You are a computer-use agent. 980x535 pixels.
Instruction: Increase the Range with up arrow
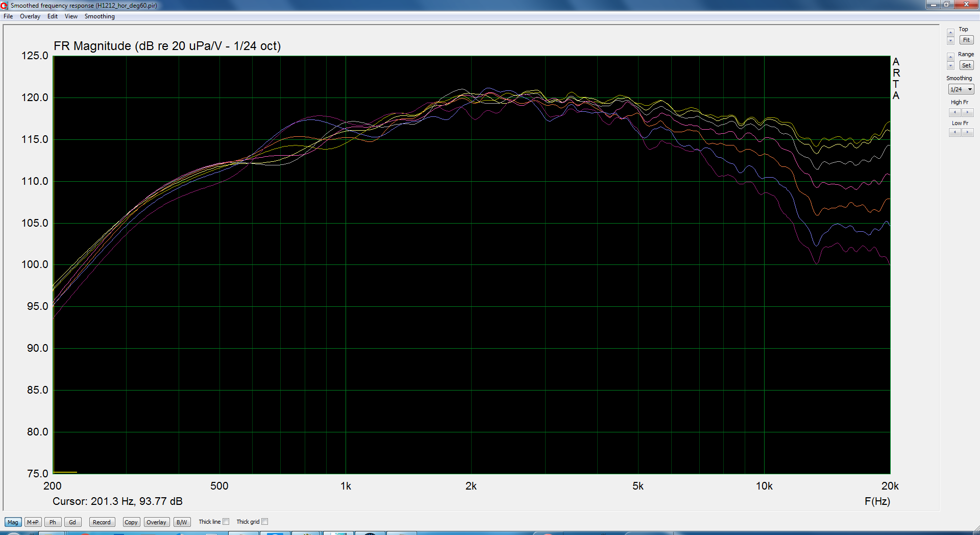950,57
